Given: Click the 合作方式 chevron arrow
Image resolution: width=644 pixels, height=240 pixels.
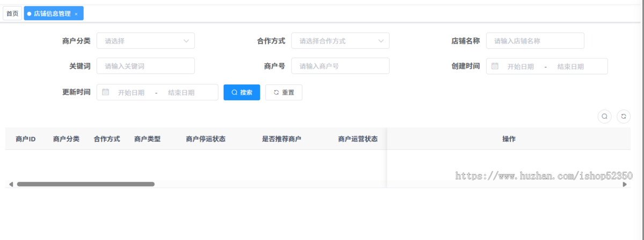Looking at the screenshot, I should pos(381,41).
